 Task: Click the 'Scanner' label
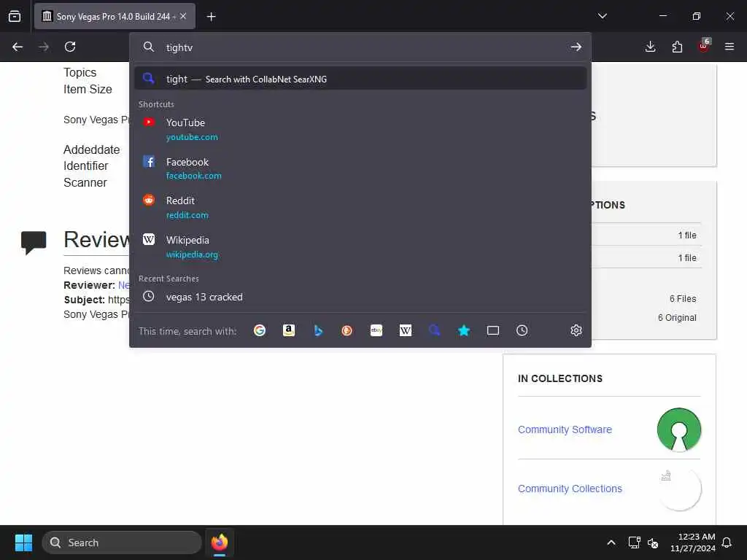(85, 182)
